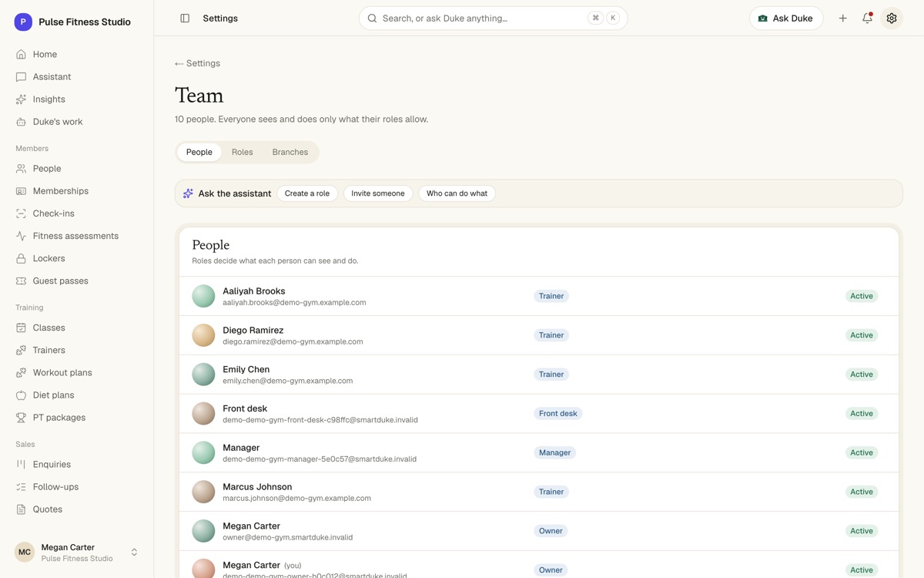Click the Ask Duke button

pyautogui.click(x=786, y=18)
